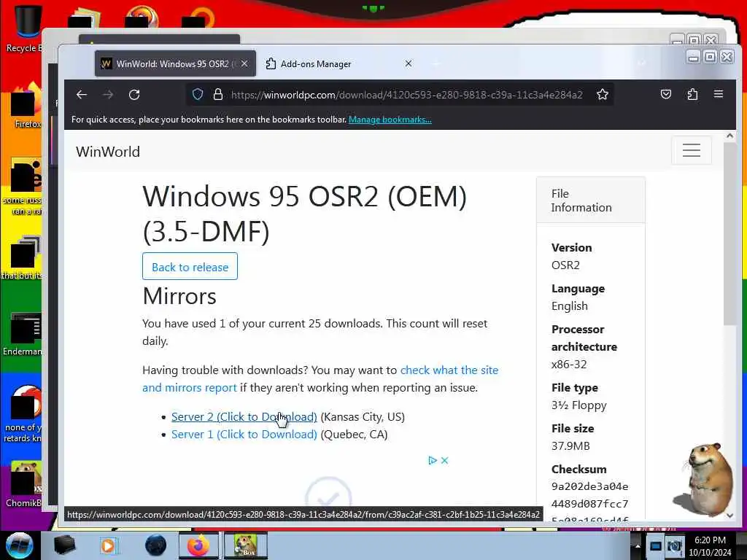Screen dimensions: 747x560
Task: Open the media player taskbar icon
Action: [108, 545]
